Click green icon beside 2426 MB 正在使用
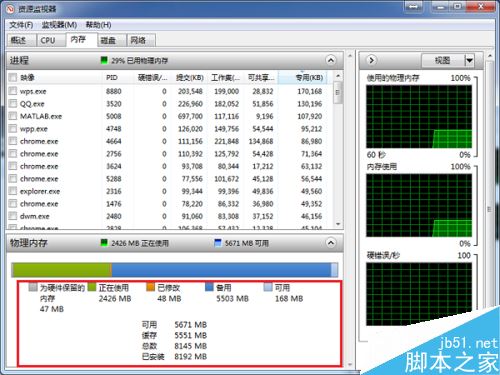 [x=104, y=243]
